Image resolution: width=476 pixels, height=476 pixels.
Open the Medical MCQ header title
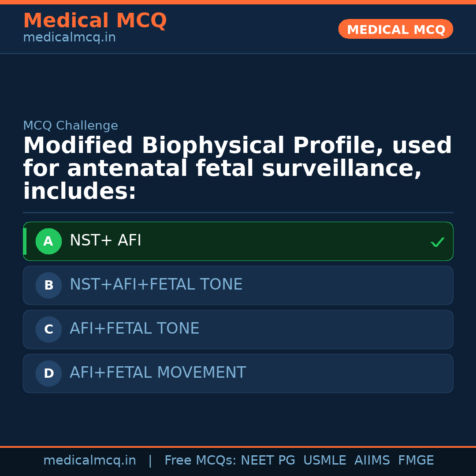click(x=95, y=21)
